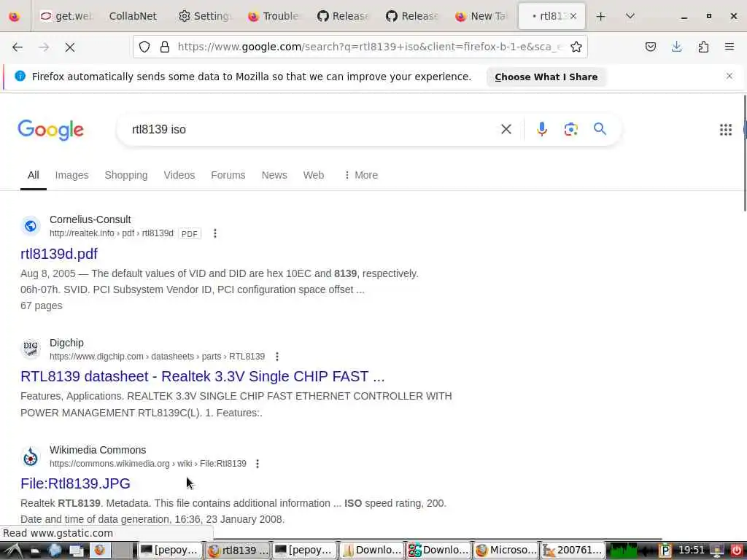Open the system start menu in taskbar
The image size is (747, 560).
click(13, 551)
